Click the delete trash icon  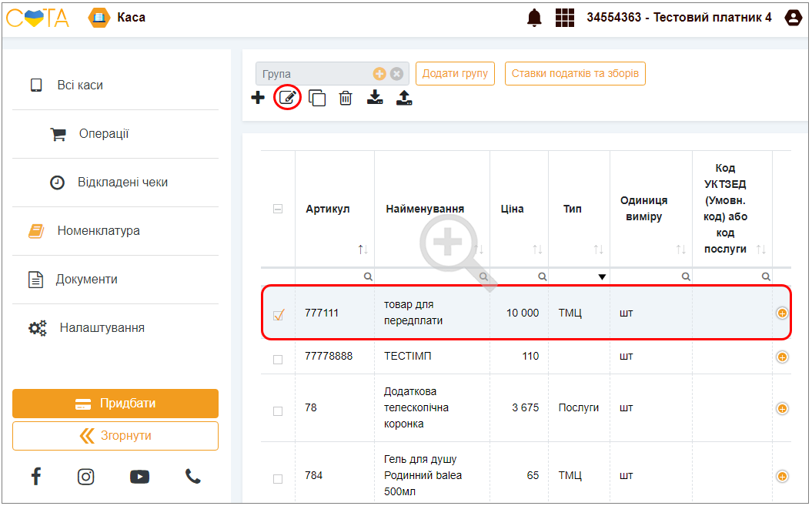click(346, 98)
